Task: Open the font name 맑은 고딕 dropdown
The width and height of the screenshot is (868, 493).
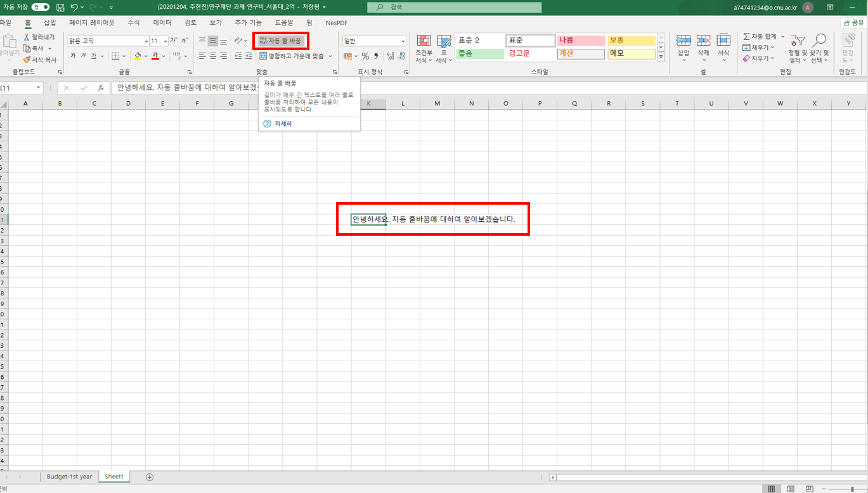Action: point(146,41)
